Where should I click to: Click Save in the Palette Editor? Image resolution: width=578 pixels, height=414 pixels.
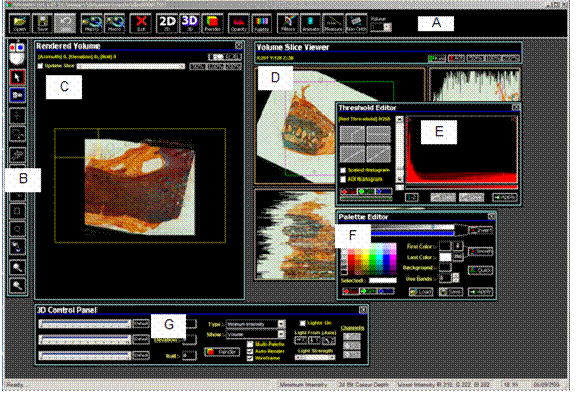coord(451,292)
